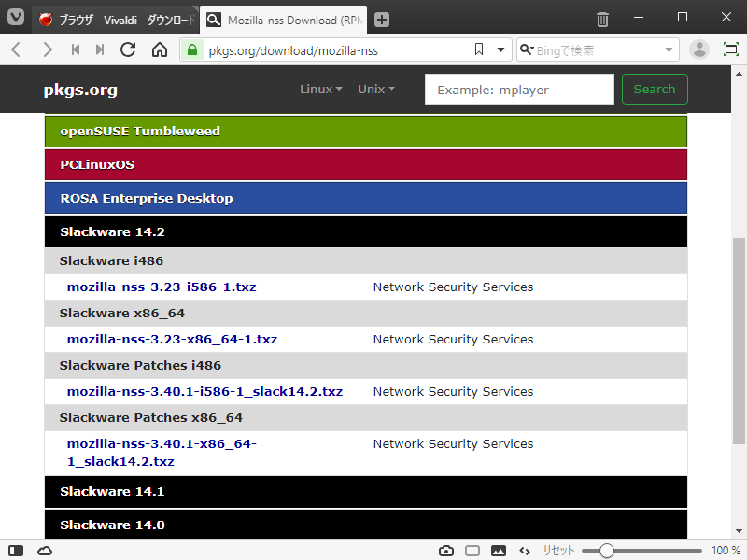Screen dimensions: 747x560
Task: Click the rewind history button
Action: tap(76, 49)
